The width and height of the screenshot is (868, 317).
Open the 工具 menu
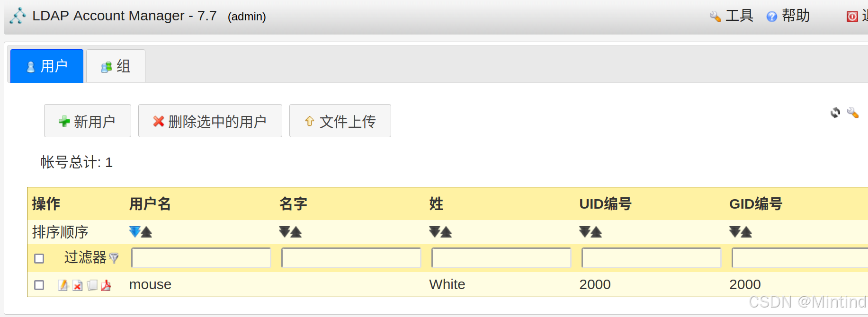point(732,16)
